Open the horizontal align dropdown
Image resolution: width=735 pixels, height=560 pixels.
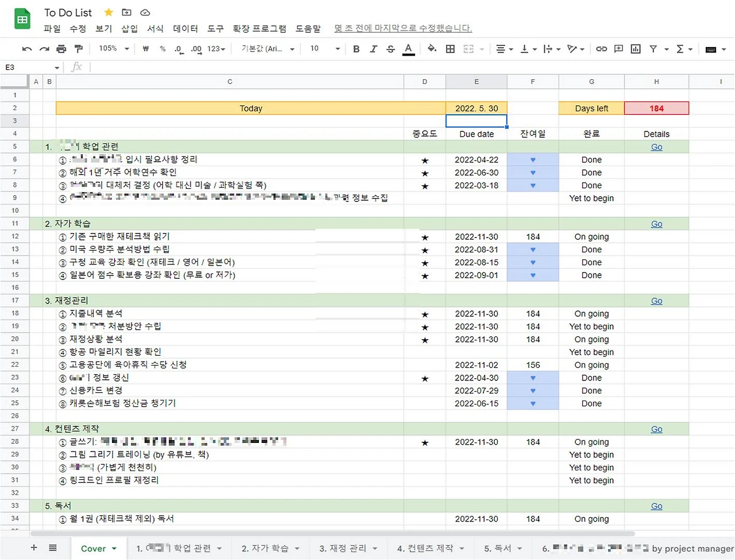[x=504, y=49]
